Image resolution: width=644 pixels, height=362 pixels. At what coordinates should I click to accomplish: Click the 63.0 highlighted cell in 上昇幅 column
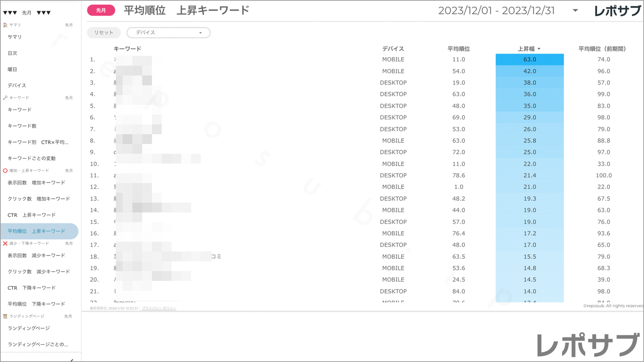[x=529, y=59]
